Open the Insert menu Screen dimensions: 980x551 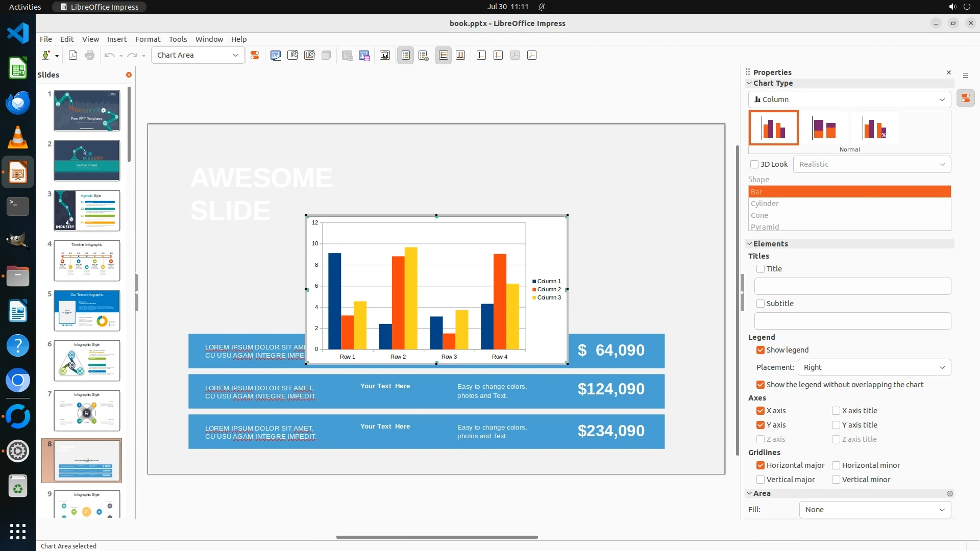[116, 39]
